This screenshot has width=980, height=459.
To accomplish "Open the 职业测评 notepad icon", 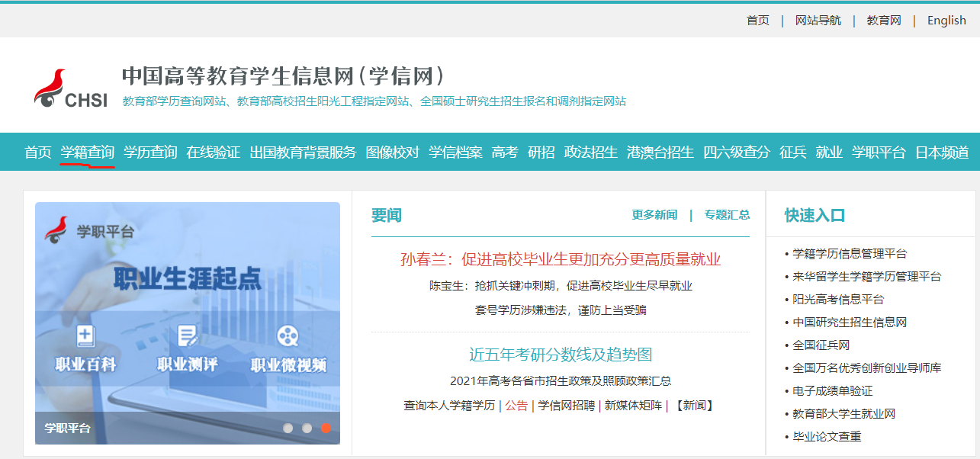I will tap(187, 336).
